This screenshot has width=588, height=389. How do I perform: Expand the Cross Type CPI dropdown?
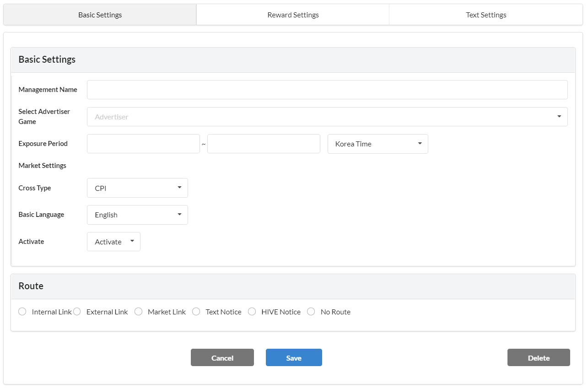(x=137, y=188)
